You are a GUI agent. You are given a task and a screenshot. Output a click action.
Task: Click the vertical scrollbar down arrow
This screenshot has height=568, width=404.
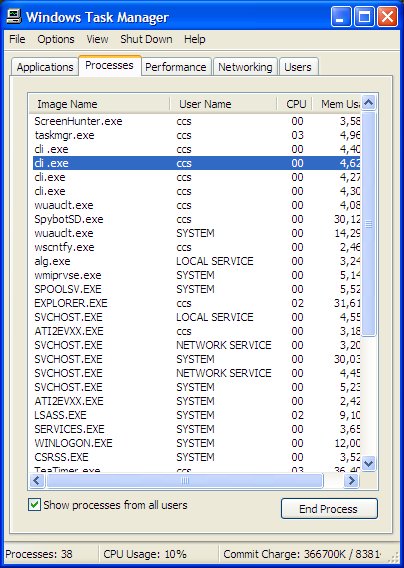[x=368, y=463]
